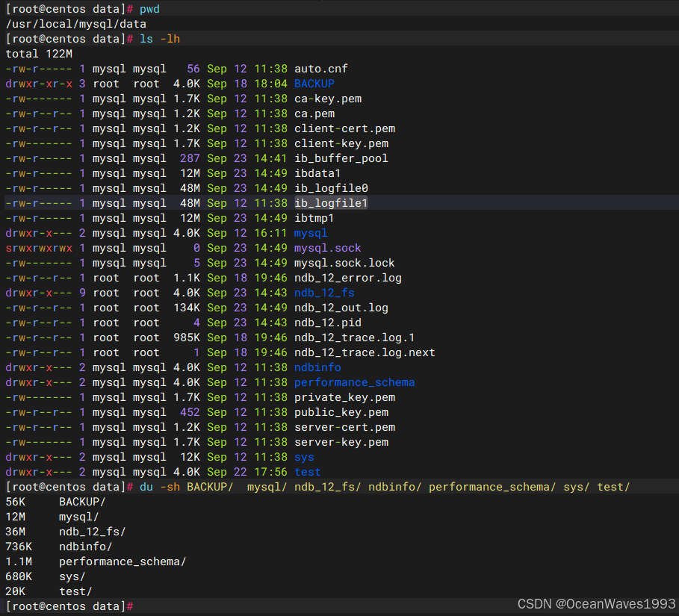Image resolution: width=679 pixels, height=616 pixels.
Task: Click '20K' size for test/
Action: point(16,591)
